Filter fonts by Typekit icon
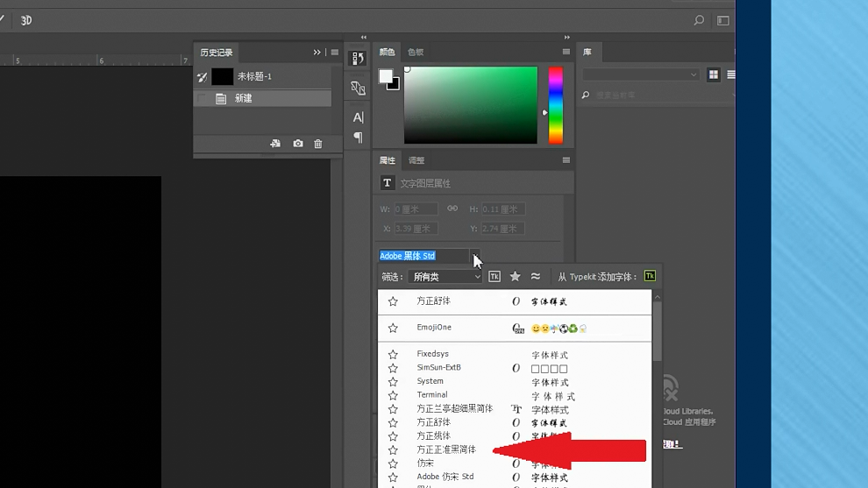 point(494,277)
